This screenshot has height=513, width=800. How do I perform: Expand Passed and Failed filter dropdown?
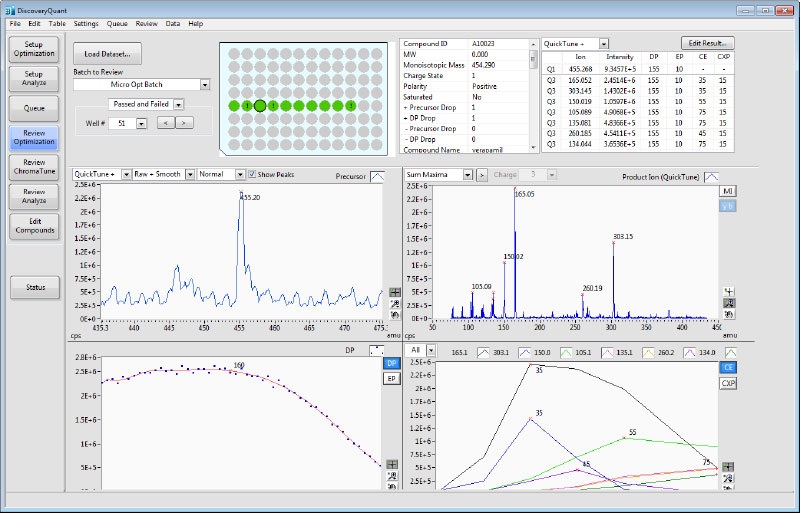pos(178,103)
